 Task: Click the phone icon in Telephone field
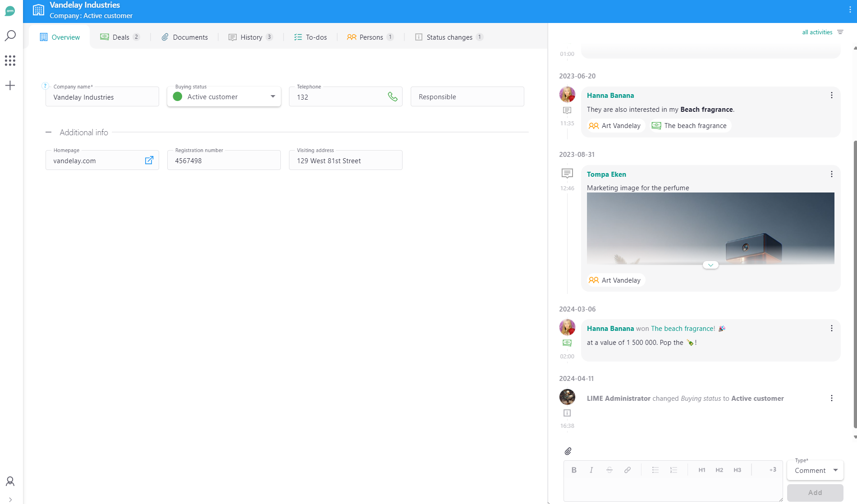tap(392, 97)
